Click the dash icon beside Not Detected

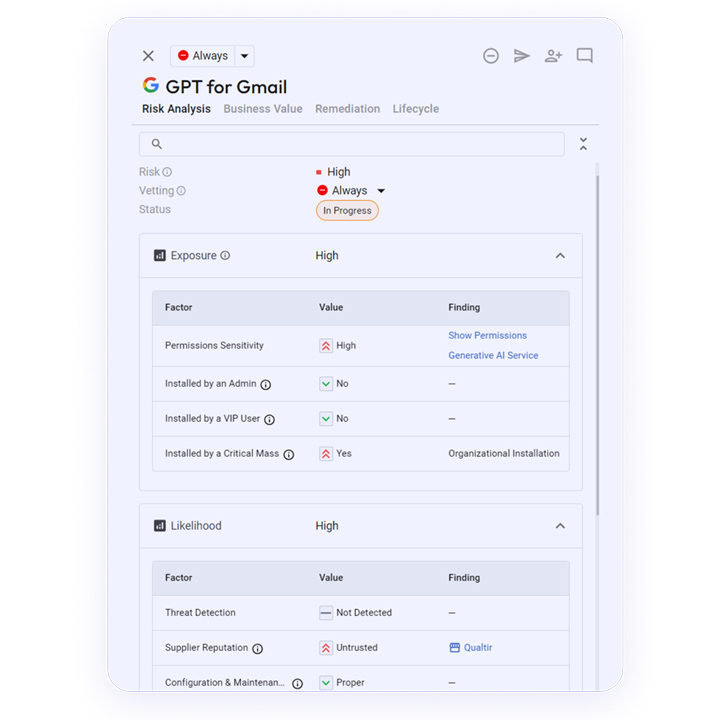[326, 613]
